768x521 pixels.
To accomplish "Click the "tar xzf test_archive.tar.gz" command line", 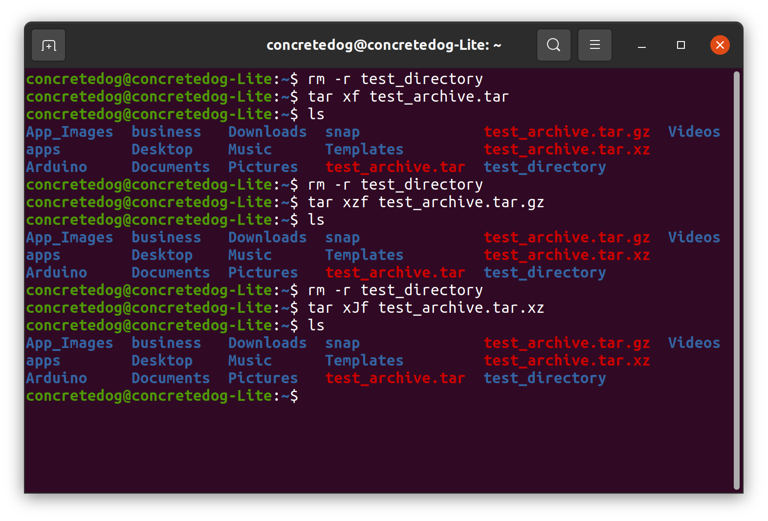I will coord(425,202).
